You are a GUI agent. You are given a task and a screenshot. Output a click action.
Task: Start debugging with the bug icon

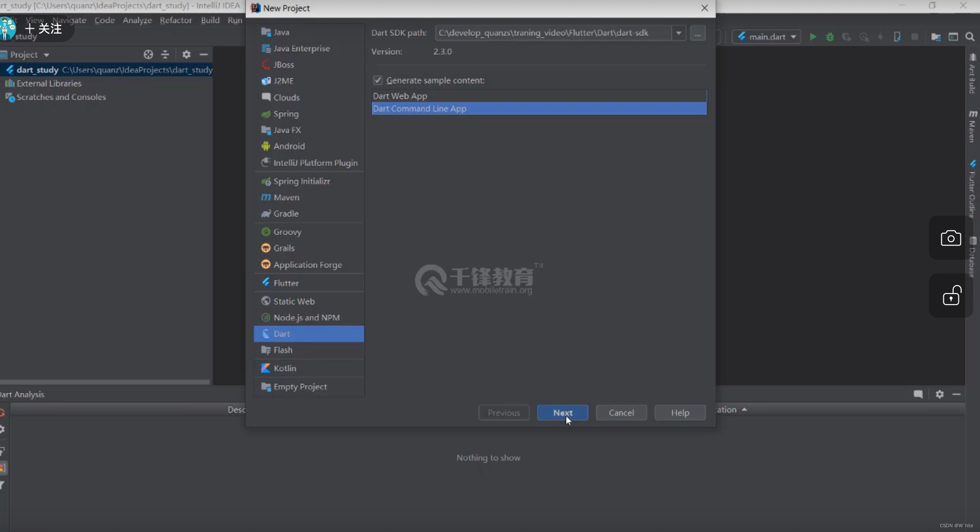(x=830, y=37)
